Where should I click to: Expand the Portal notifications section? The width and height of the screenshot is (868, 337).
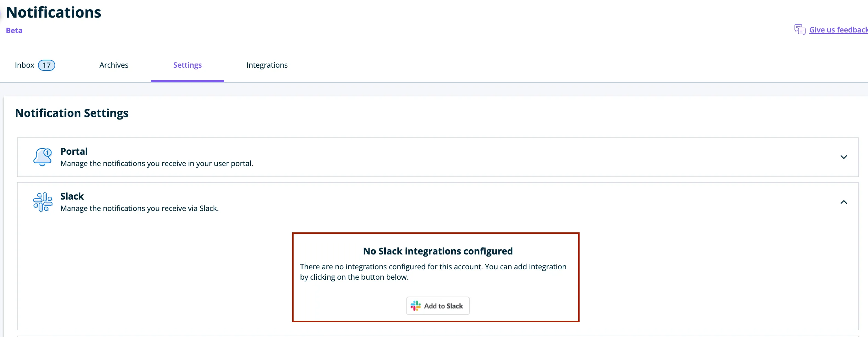pyautogui.click(x=844, y=157)
